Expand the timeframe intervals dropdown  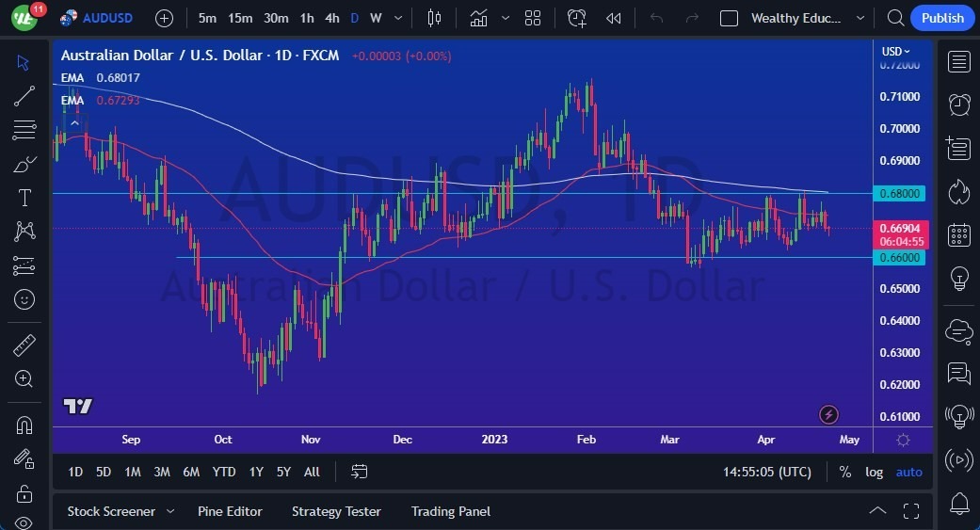coord(398,18)
